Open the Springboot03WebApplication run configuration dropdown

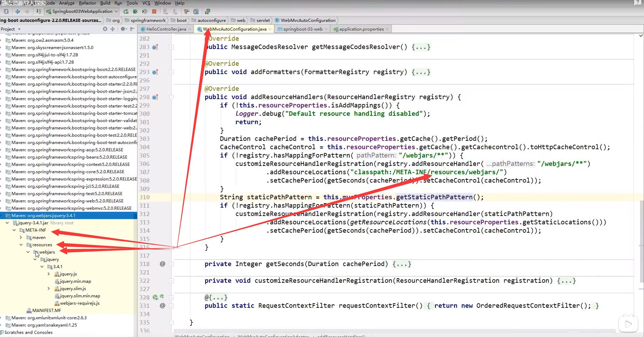83,11
